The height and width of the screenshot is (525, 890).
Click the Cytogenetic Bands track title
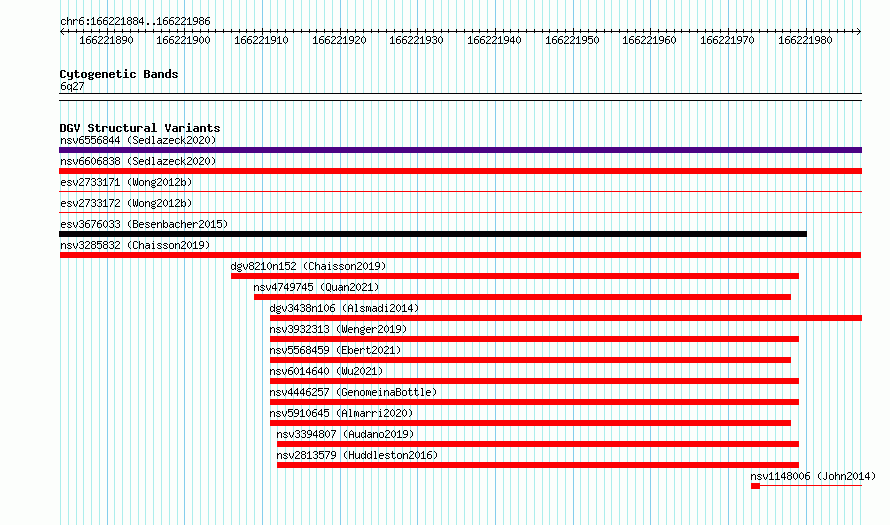pyautogui.click(x=119, y=74)
